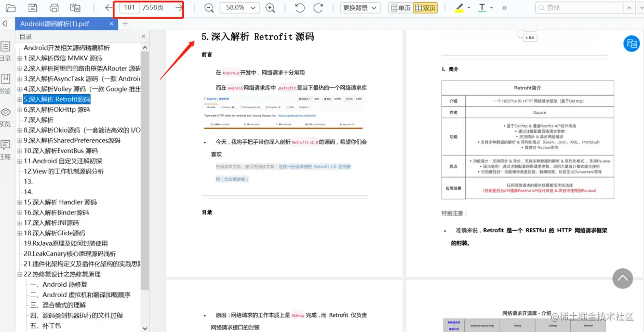
Task: Select outline item 20.LeakCanary核心原理源码浅析
Action: point(70,254)
